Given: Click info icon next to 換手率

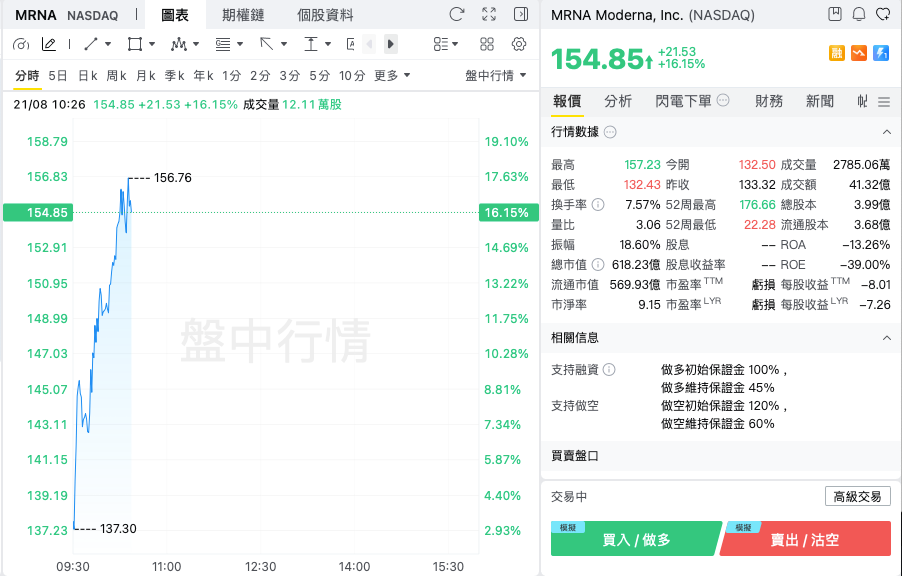Looking at the screenshot, I should coord(598,204).
